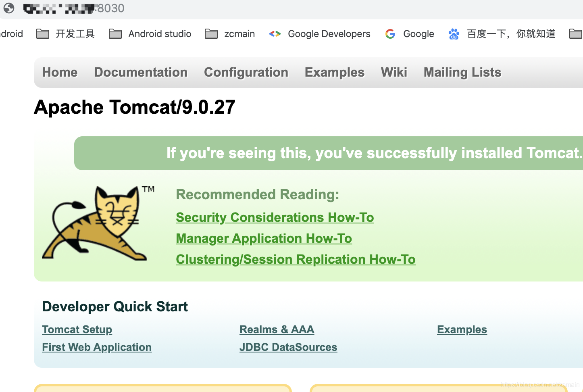The image size is (583, 392).
Task: Open the Android studio bookmark folder
Action: point(150,34)
